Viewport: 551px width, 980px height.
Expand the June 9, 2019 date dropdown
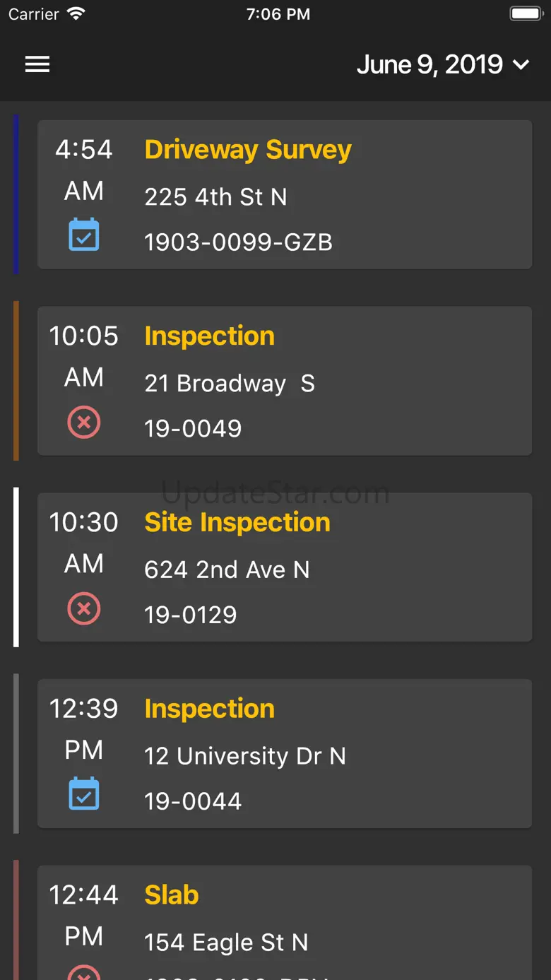[443, 64]
